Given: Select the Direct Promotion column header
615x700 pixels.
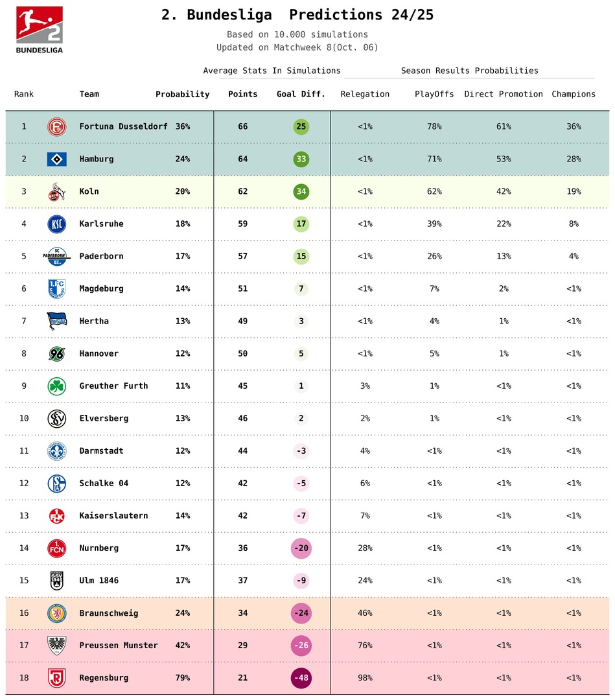Looking at the screenshot, I should (x=504, y=94).
